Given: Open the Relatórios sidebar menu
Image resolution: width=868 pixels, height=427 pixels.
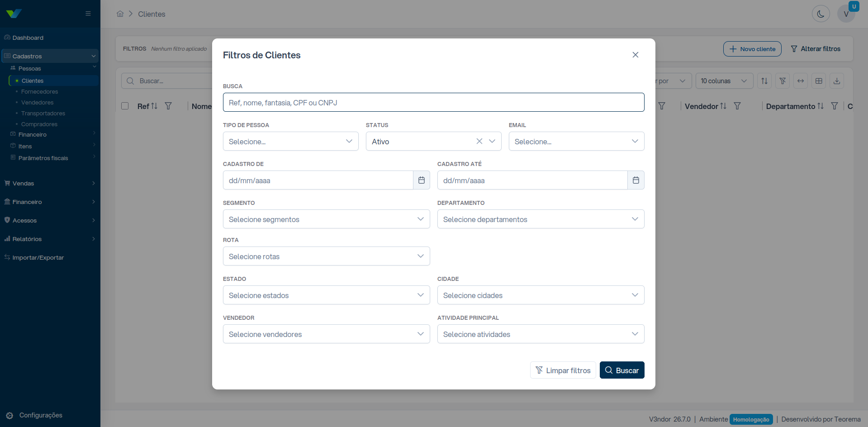Looking at the screenshot, I should [x=50, y=239].
